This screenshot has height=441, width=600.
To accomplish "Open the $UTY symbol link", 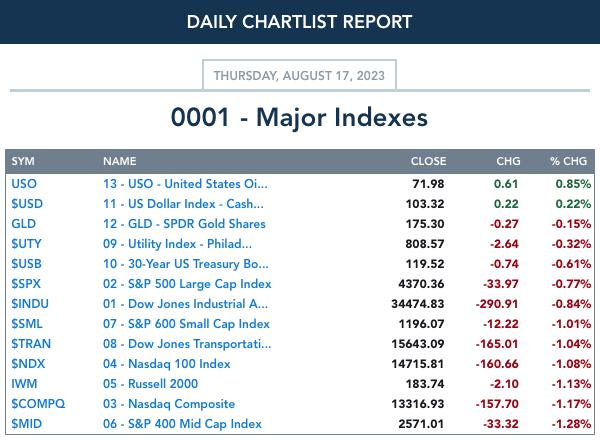I will 26,243.
